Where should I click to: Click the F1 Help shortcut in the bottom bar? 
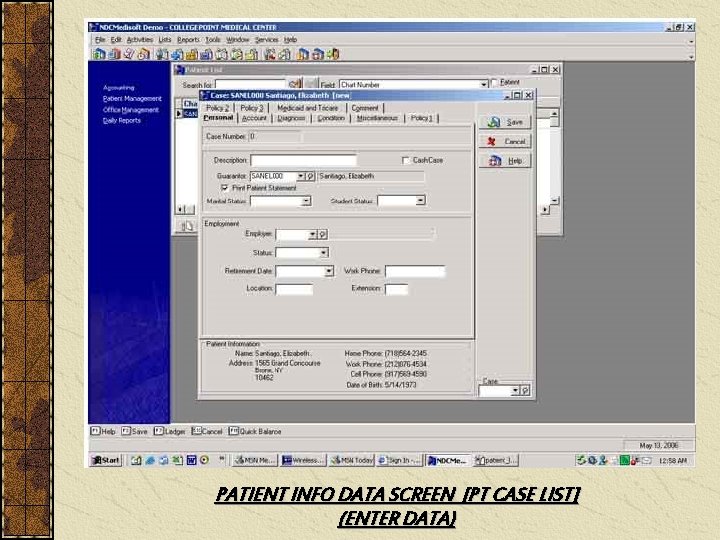(103, 431)
